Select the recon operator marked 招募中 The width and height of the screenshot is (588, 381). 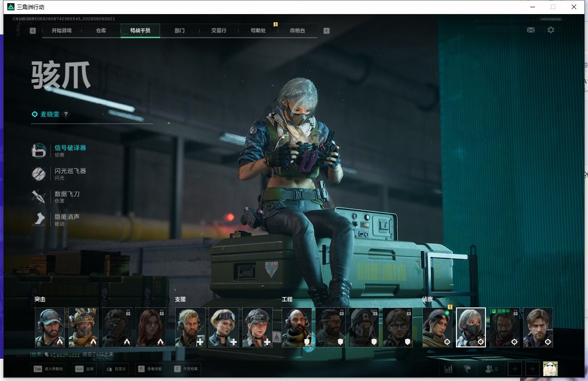(505, 327)
